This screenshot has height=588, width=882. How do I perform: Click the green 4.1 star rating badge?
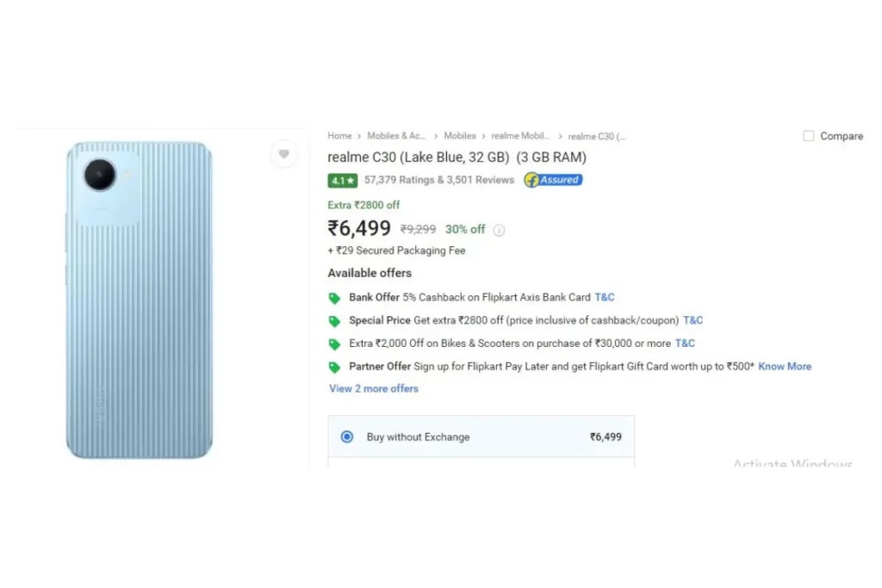point(343,181)
